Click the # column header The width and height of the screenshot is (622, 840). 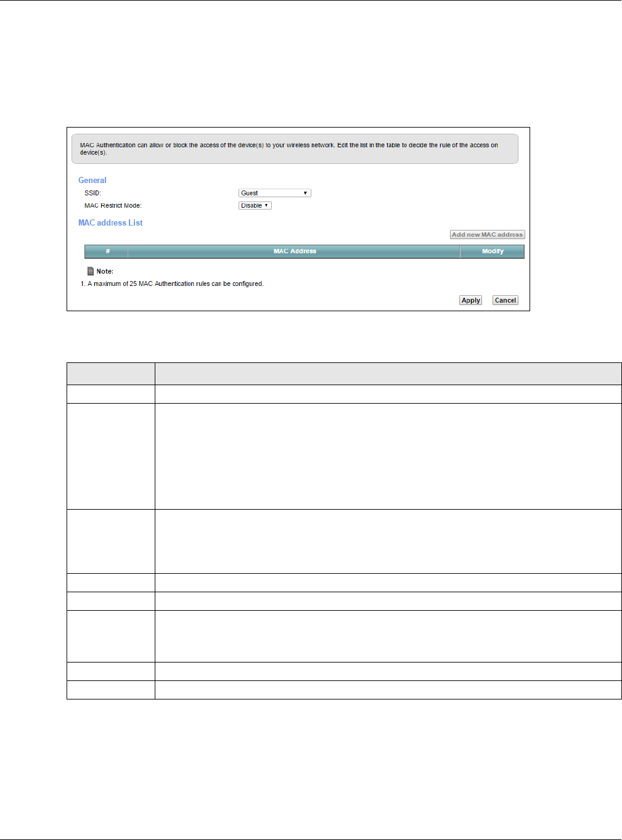click(x=107, y=251)
